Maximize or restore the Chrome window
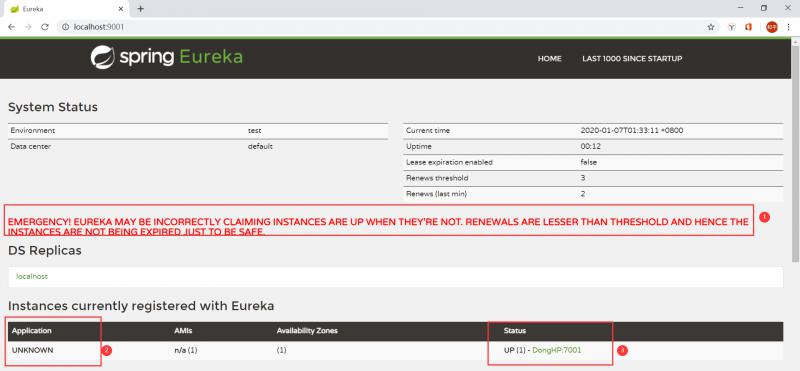Screen dimensions: 800x371 [x=764, y=8]
